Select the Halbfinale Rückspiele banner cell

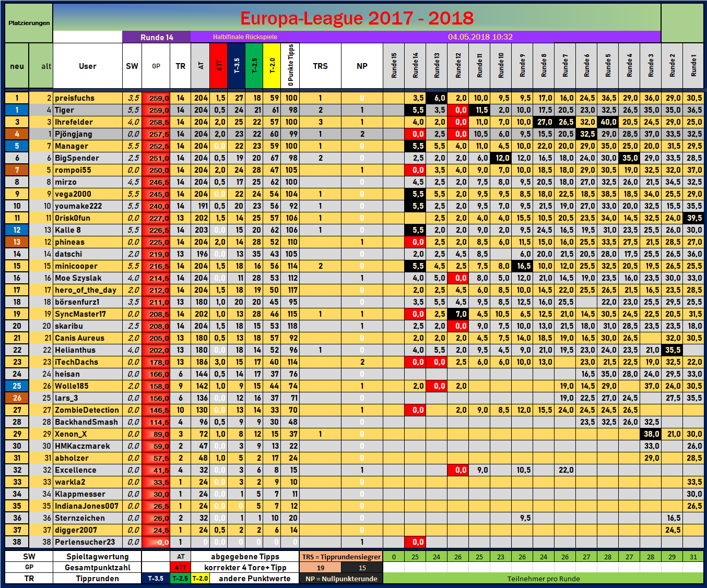245,37
